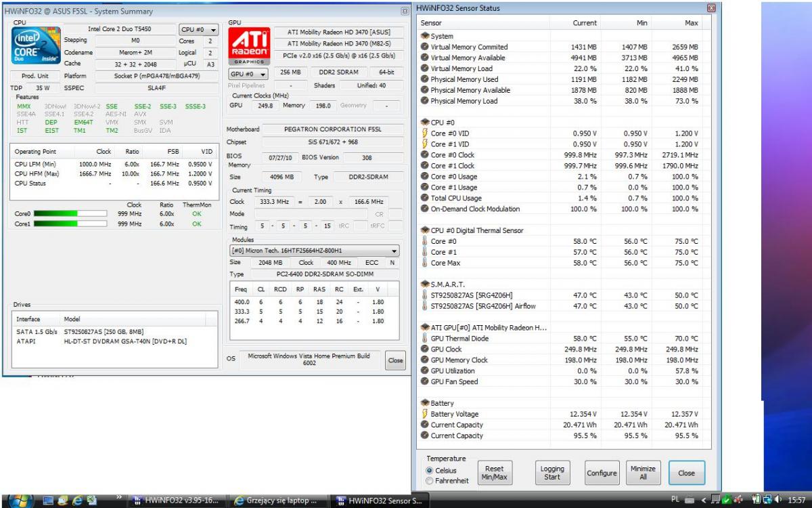Click the GPU Fan Speed row icon
The width and height of the screenshot is (812, 508).
(425, 382)
